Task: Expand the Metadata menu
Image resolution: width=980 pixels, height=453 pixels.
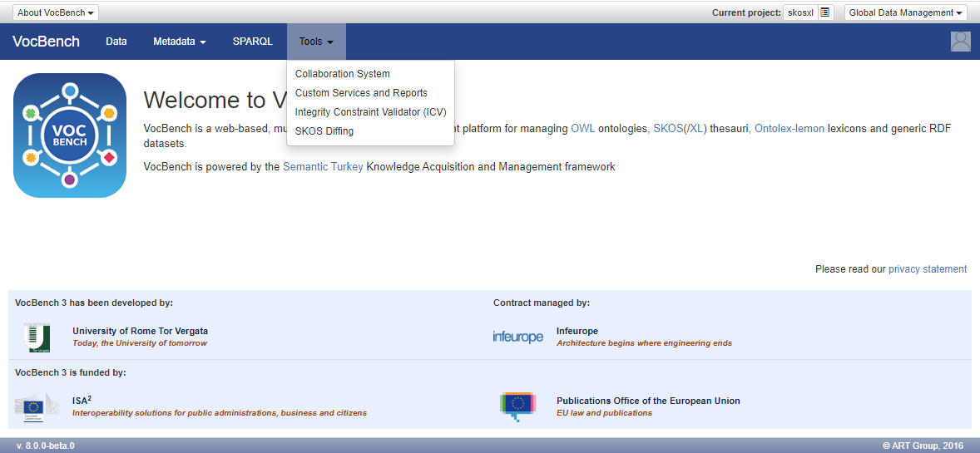Action: [180, 42]
